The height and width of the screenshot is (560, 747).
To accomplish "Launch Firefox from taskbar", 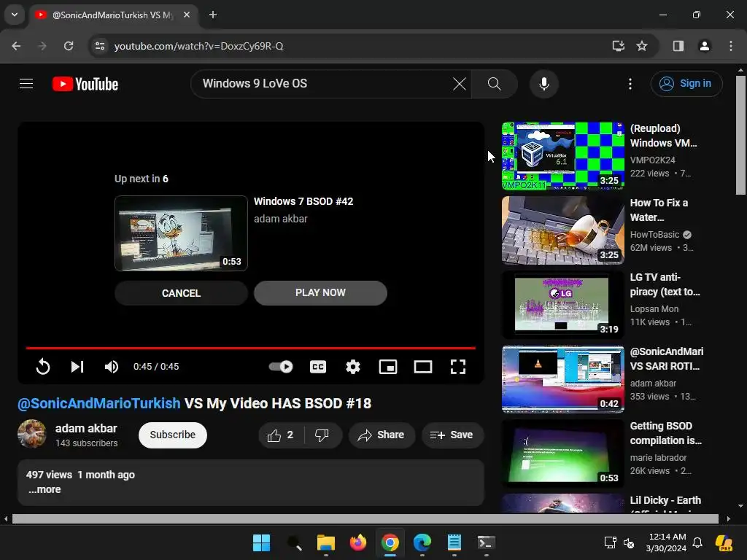I will click(x=358, y=542).
